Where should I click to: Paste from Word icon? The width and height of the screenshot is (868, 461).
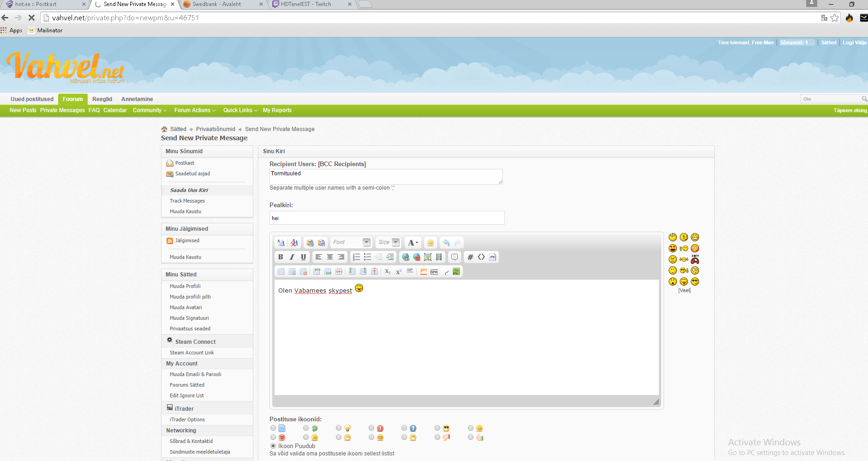click(x=322, y=243)
